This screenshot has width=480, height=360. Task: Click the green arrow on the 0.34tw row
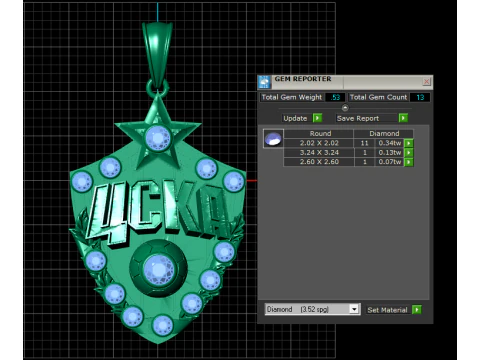(409, 143)
